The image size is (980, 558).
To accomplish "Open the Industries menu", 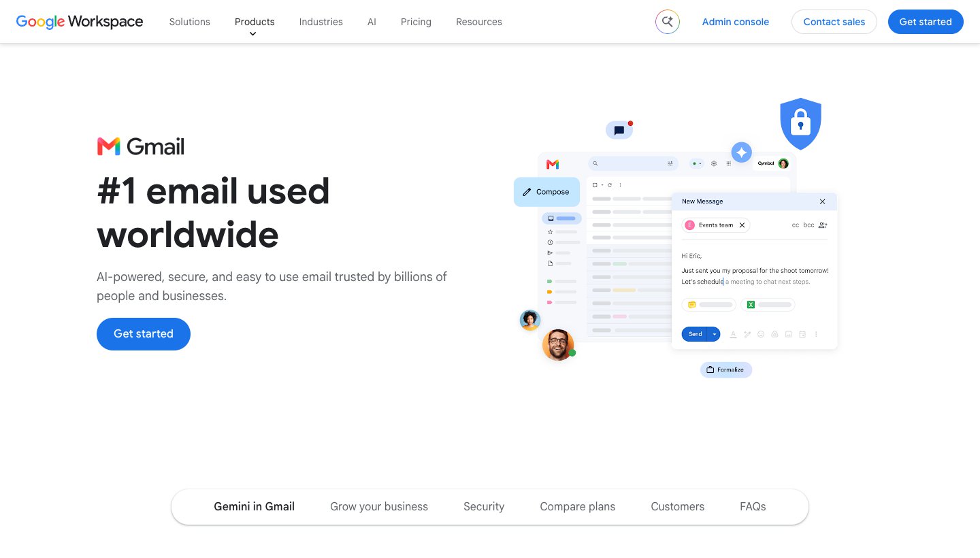I will click(321, 22).
